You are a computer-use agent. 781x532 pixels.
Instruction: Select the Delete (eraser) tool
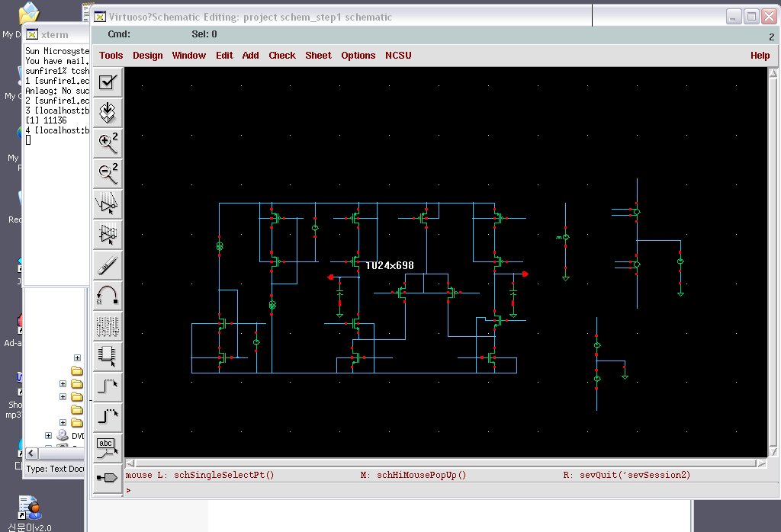(x=108, y=264)
